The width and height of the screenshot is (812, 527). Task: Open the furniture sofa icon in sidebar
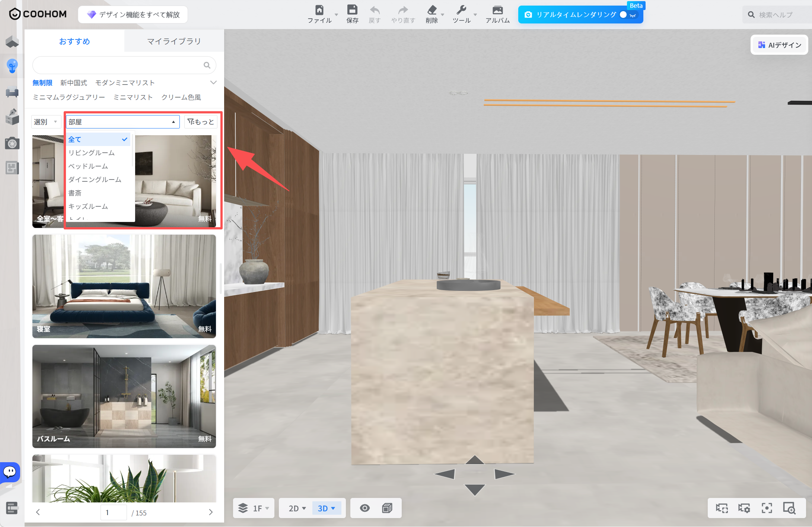click(x=12, y=92)
